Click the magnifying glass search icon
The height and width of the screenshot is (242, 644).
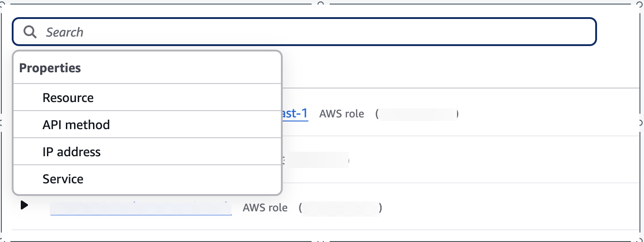coord(30,32)
